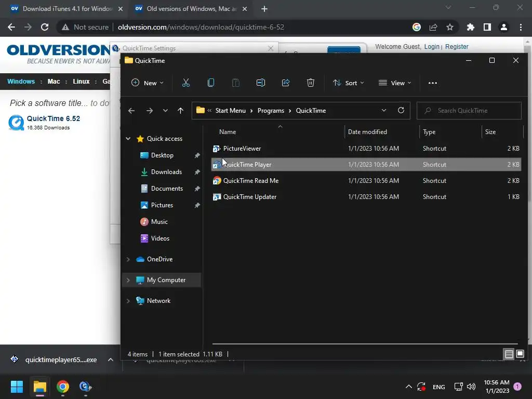Go back in File Explorer navigation

point(131,111)
